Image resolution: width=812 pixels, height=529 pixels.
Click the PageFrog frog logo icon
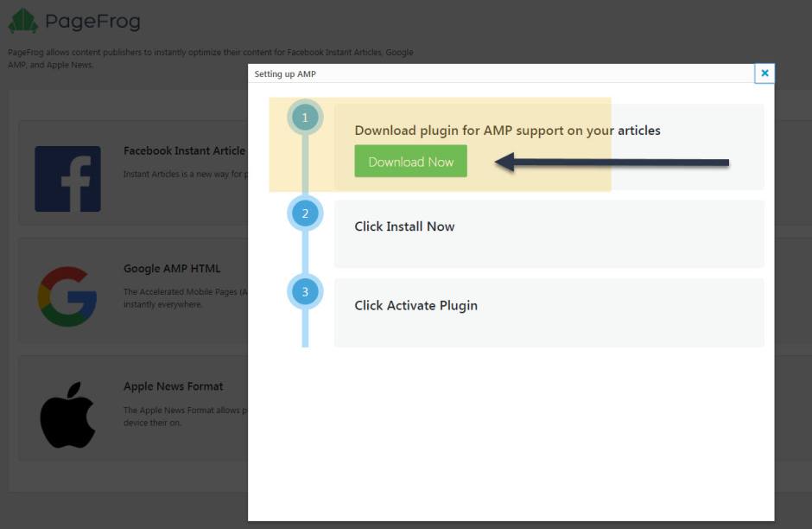[x=22, y=21]
